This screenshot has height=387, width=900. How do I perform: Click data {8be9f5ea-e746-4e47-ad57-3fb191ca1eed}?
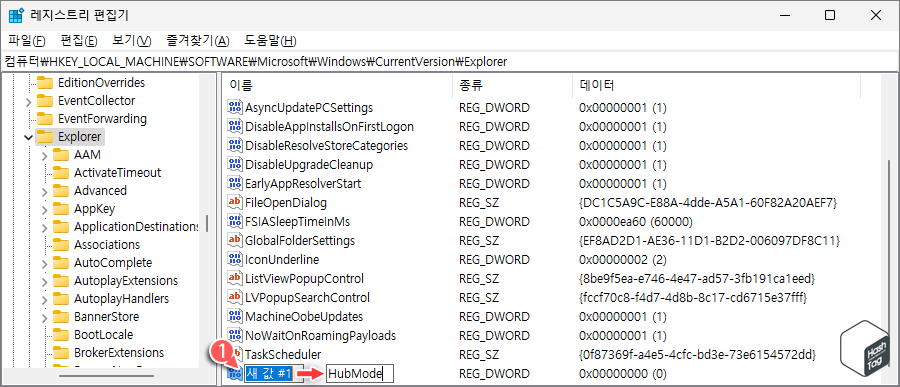coord(697,278)
